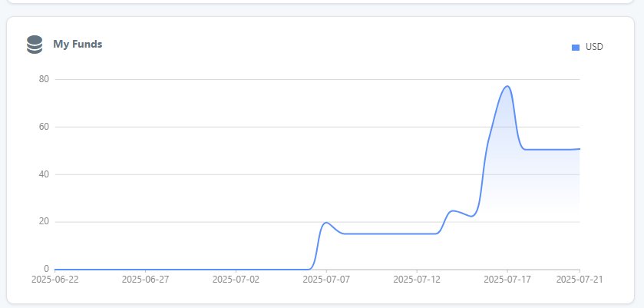Click the chart's highest peak near 77

507,86
